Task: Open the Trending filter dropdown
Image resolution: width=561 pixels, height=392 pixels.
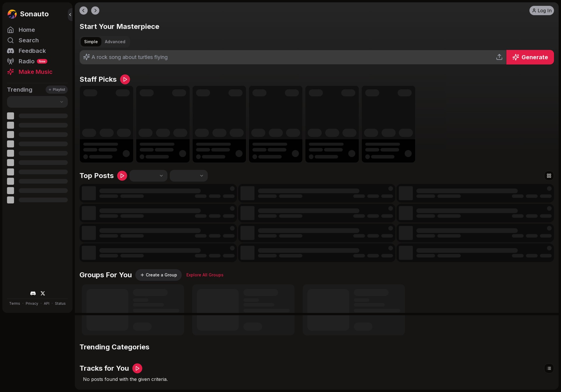Action: [x=37, y=102]
